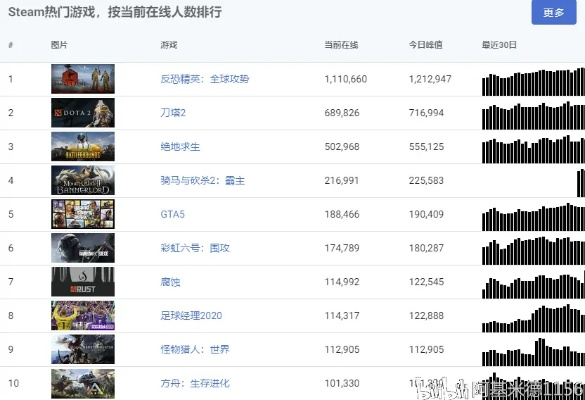Select the peak value 716,994
The image size is (585, 400).
(426, 113)
